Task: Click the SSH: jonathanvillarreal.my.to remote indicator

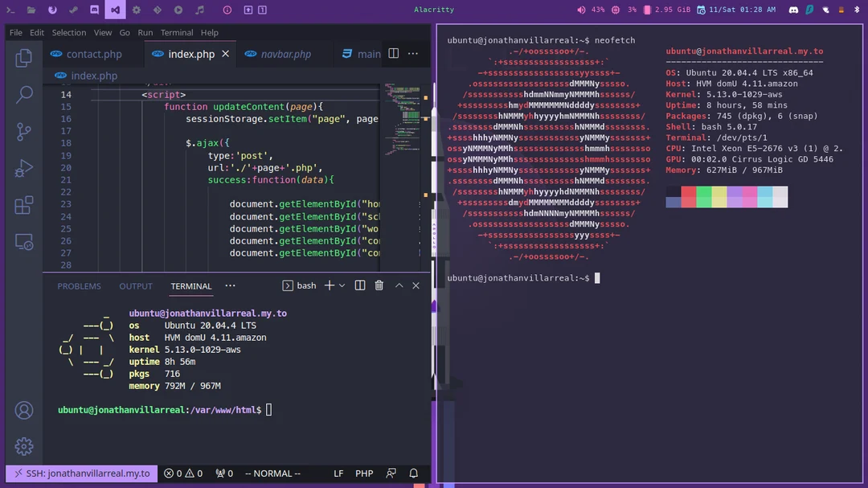Action: pyautogui.click(x=80, y=473)
